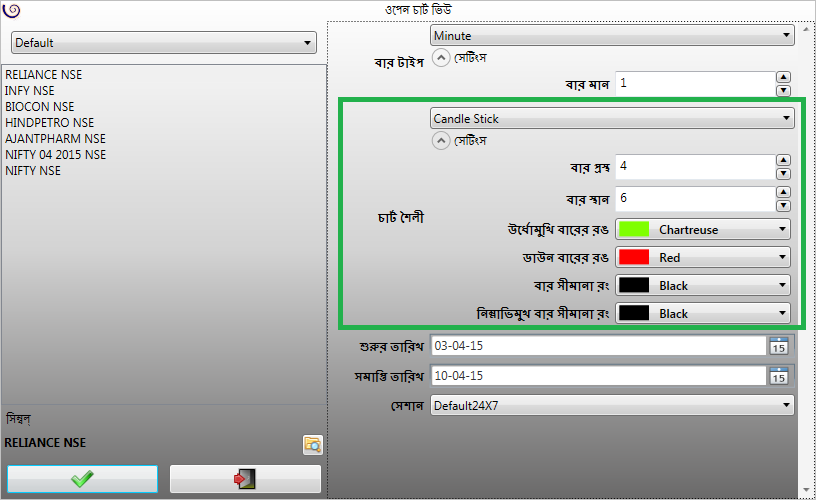Click the bar spacing field showing 6
Screen dimensions: 816x500
click(x=695, y=199)
